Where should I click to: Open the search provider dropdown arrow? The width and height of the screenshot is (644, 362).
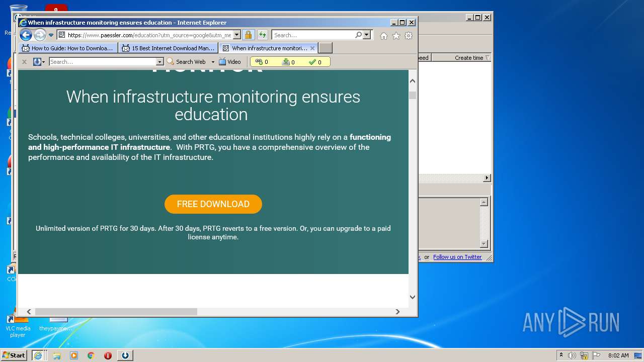[366, 35]
